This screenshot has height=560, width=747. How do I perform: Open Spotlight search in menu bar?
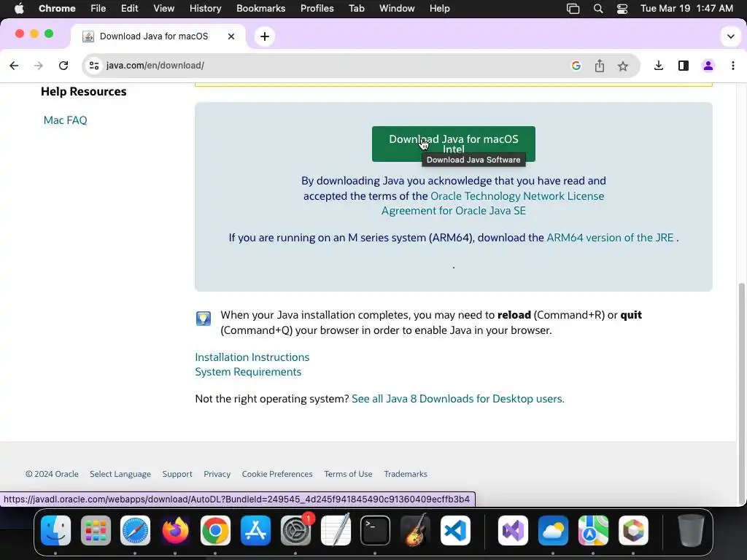(598, 9)
